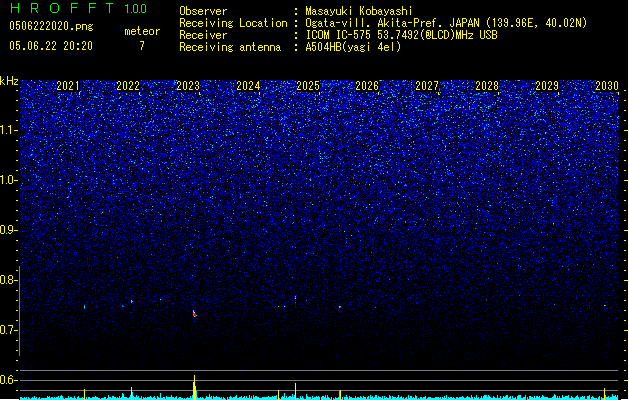Click the yellow power spike near 2025
Image resolution: width=629 pixels, height=400 pixels.
click(296, 391)
